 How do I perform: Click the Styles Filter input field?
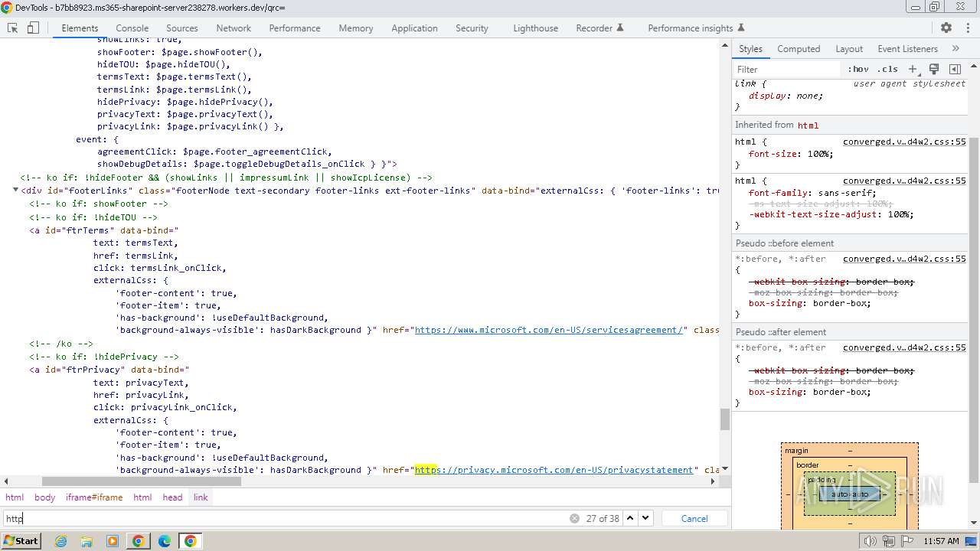[x=786, y=69]
